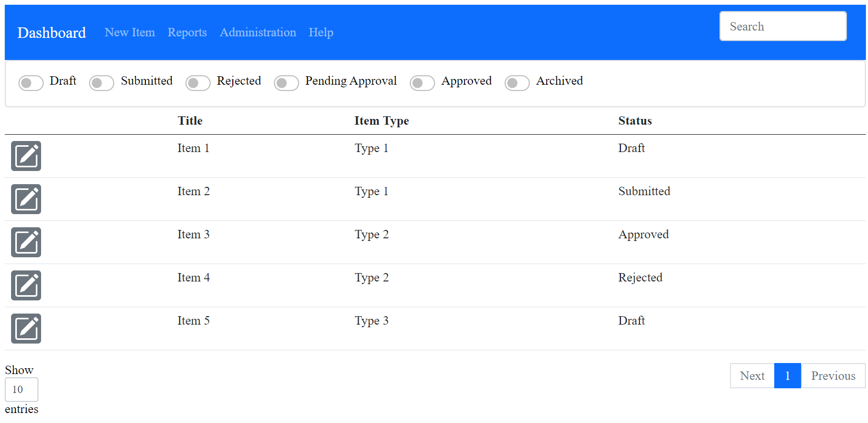
Task: Open the New Item menu link
Action: click(x=130, y=32)
